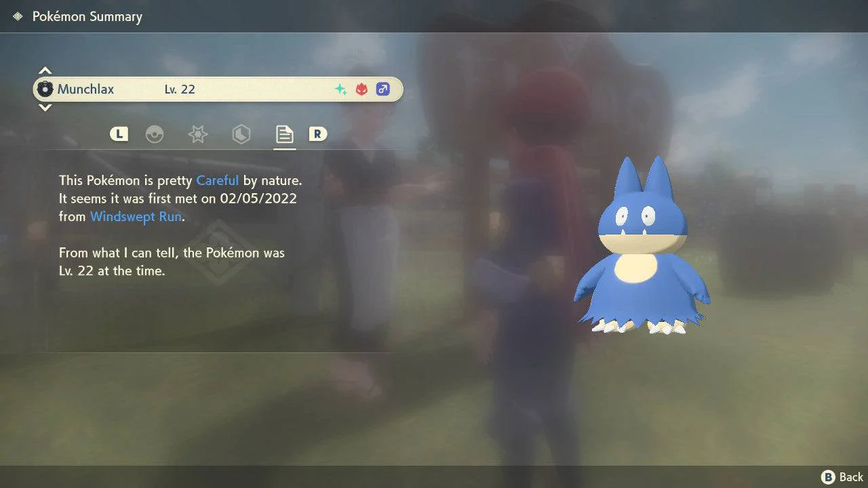
Task: Click the Lv. 22 label in the header bar
Action: coord(180,89)
